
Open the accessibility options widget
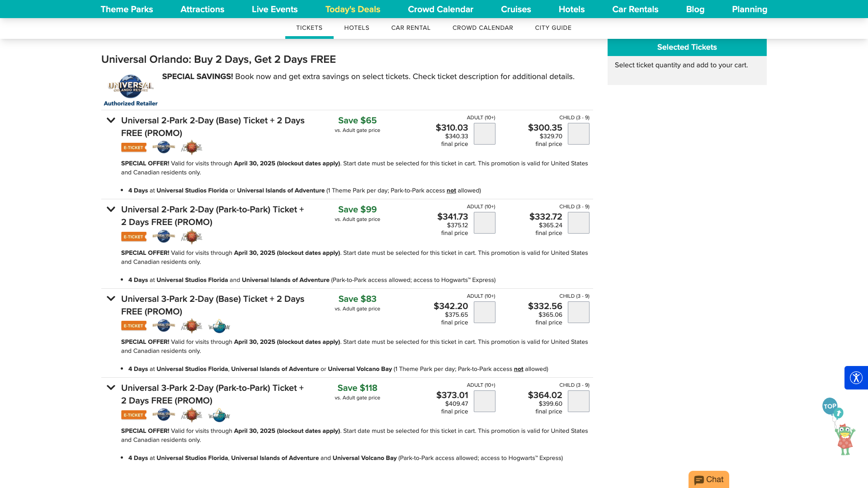tap(856, 378)
